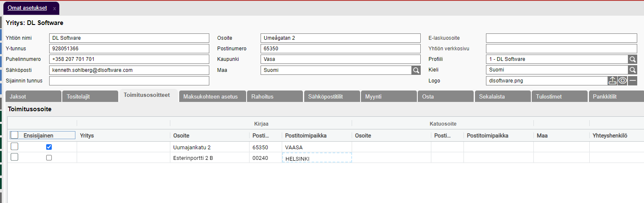
Task: Open the Maksukohteen asetus tab
Action: pos(212,96)
